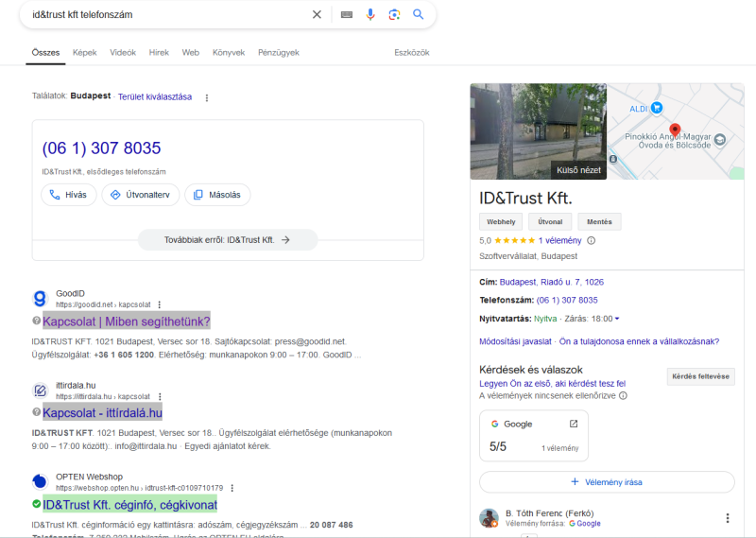The image size is (756, 538).
Task: Click Legyen Ön az első question link
Action: click(553, 384)
